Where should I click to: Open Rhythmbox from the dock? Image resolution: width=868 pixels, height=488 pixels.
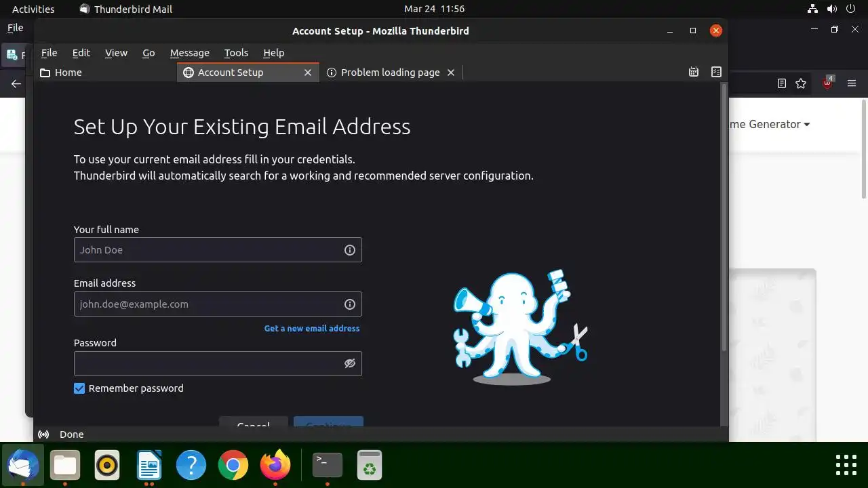pyautogui.click(x=107, y=466)
